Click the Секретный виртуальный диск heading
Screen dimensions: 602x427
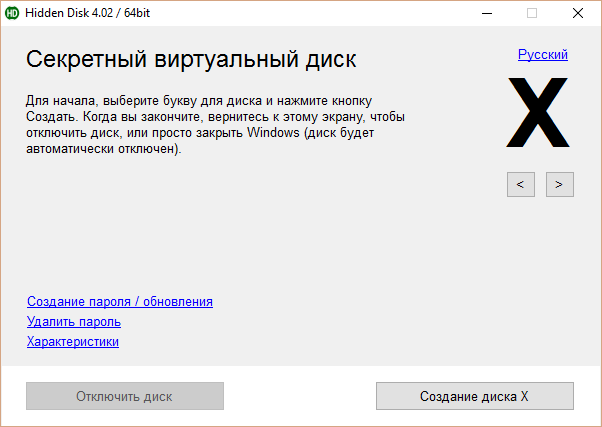click(191, 59)
